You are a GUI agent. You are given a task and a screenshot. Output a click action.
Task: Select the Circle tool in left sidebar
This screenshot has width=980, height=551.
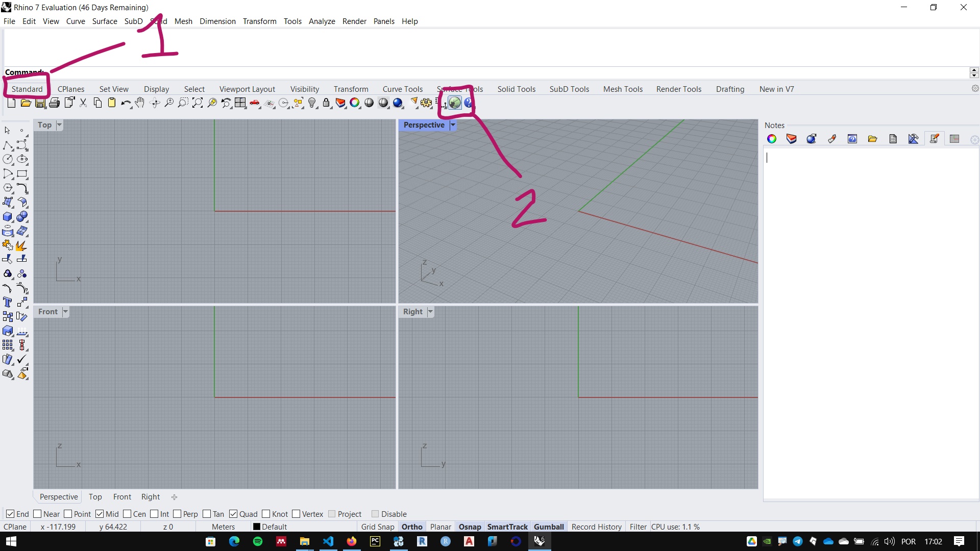tap(8, 160)
